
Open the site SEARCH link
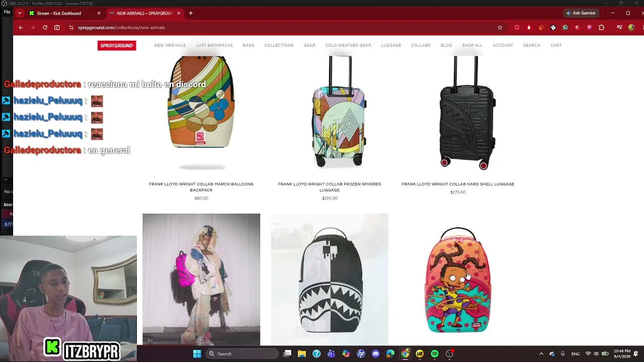coord(532,45)
